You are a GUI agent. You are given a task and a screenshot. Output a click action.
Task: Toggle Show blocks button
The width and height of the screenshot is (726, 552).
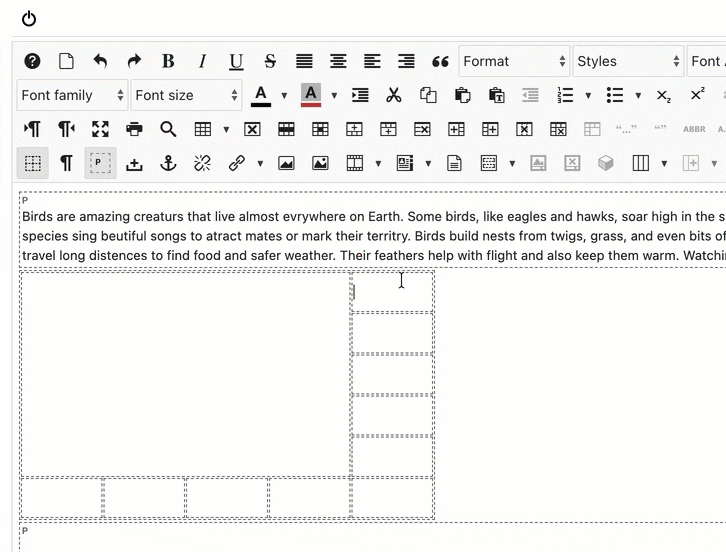point(100,163)
